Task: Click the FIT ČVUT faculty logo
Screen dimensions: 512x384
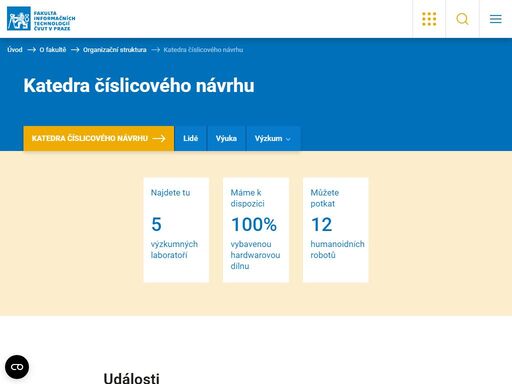Action: (x=41, y=19)
